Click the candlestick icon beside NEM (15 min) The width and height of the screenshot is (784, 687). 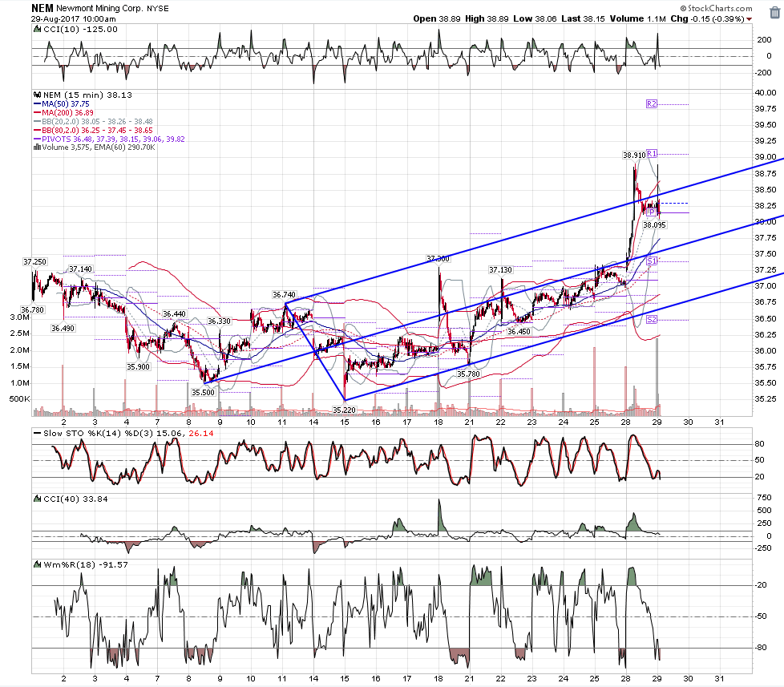coord(37,95)
